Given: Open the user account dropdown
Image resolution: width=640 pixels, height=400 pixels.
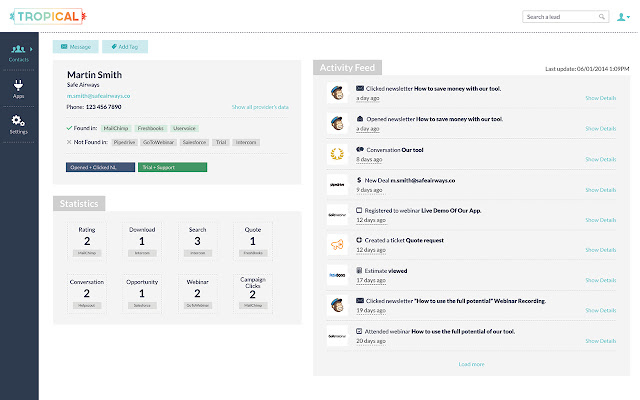Looking at the screenshot, I should (623, 17).
